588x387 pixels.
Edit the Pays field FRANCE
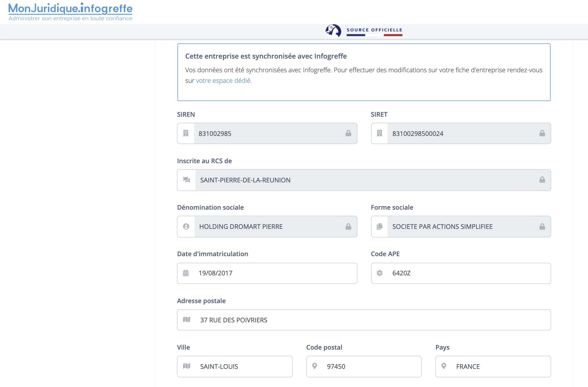point(493,367)
